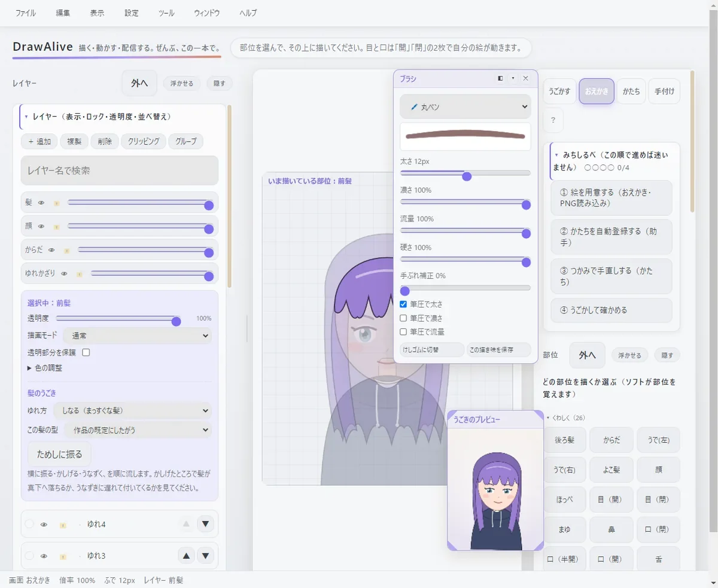Click the + 追加 layer button
Screen dimensions: 718x588
click(x=39, y=142)
